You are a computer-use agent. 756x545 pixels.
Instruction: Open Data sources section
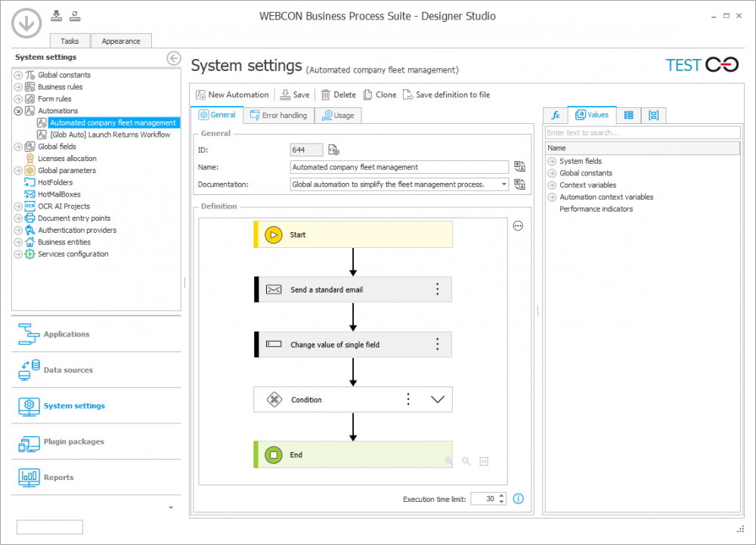[x=96, y=370]
